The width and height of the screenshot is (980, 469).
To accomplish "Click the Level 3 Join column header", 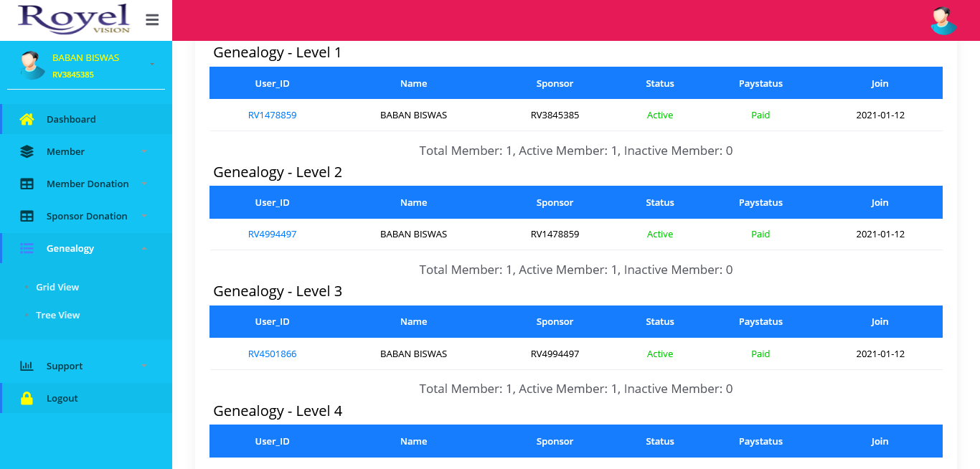I will click(x=880, y=322).
